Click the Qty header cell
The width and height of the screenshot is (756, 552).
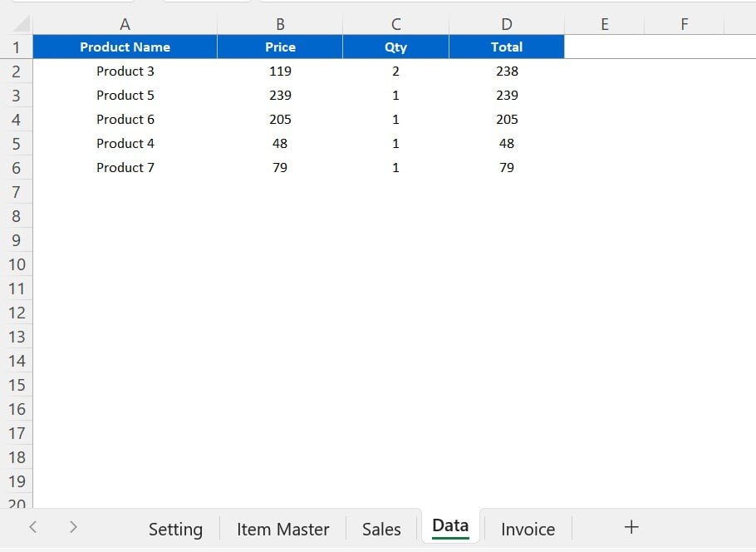click(395, 47)
